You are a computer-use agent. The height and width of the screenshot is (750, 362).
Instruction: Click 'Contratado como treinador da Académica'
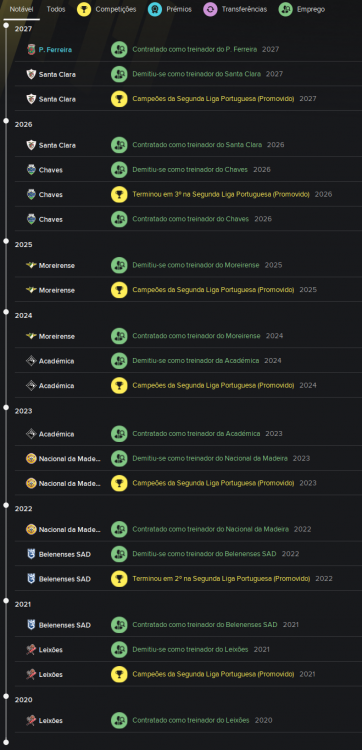pos(197,434)
